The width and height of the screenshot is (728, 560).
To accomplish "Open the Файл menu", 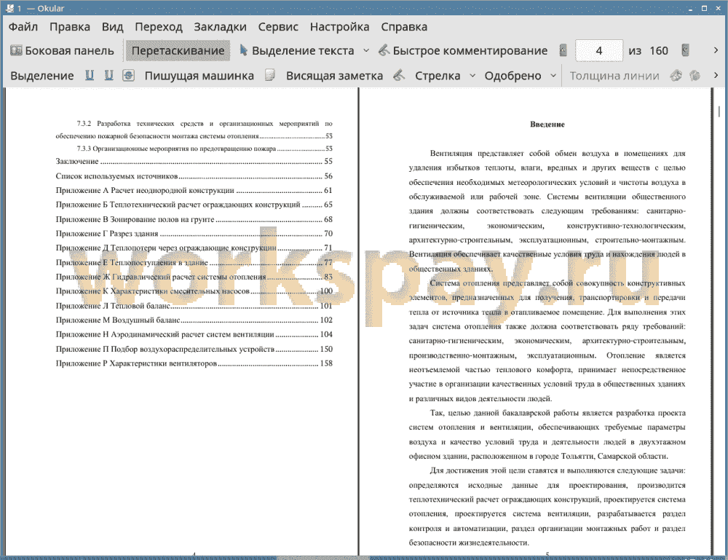I will pyautogui.click(x=23, y=27).
